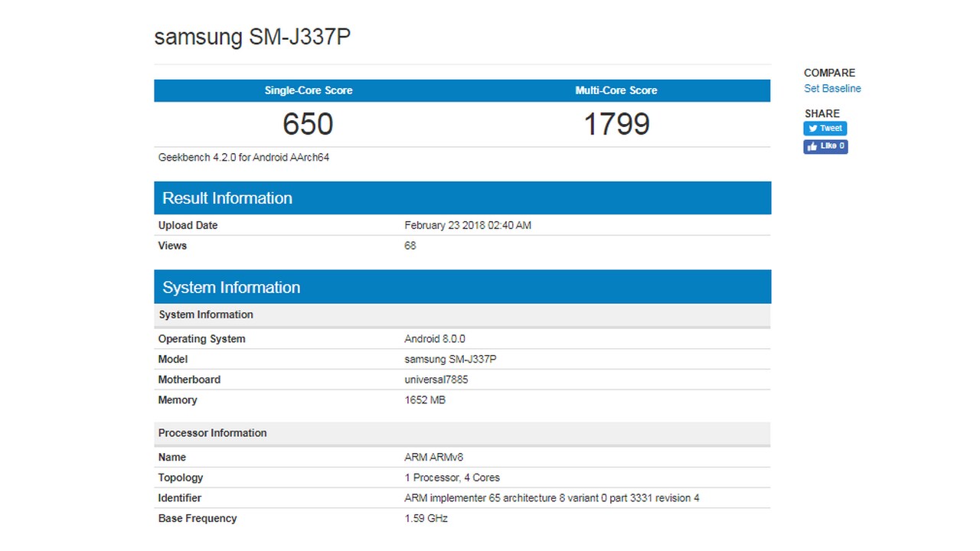Click the Twitter bird icon
Image resolution: width=980 pixels, height=551 pixels.
(x=812, y=129)
